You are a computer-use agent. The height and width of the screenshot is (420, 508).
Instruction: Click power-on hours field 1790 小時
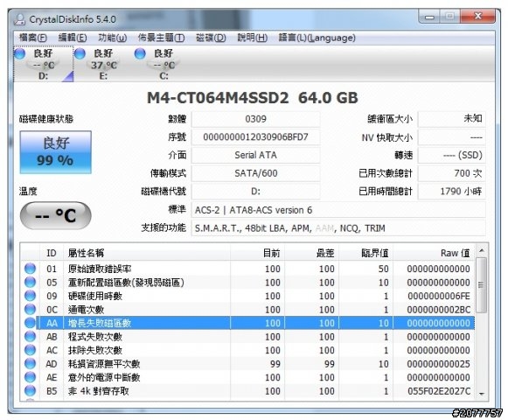pos(452,192)
